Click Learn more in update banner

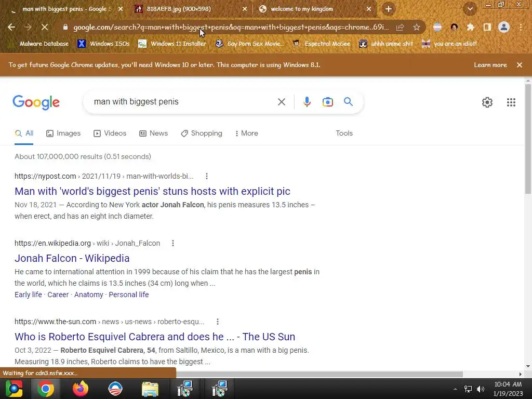490,65
